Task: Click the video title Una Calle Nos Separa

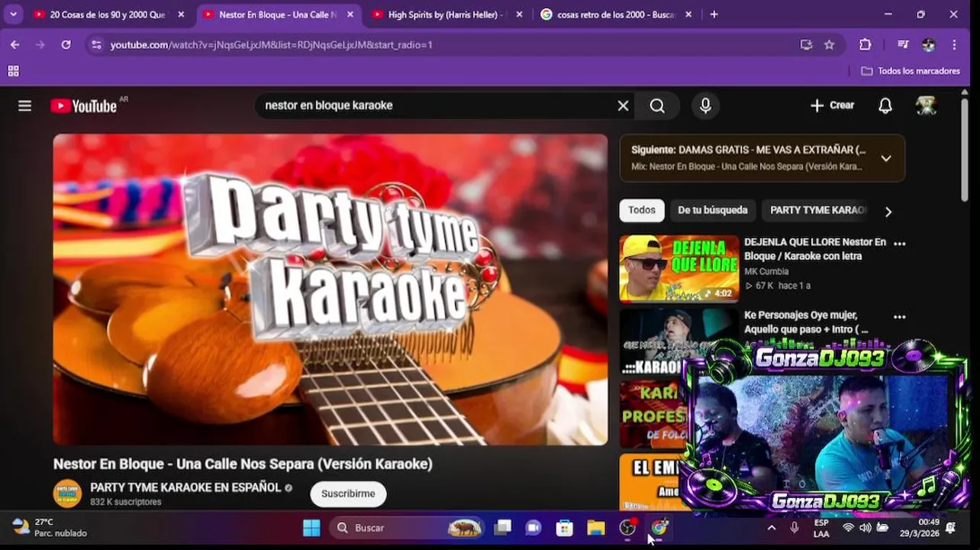Action: coord(243,464)
